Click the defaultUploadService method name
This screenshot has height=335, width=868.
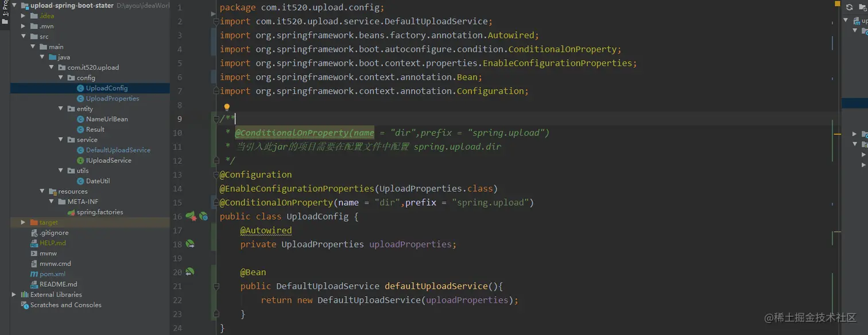click(x=436, y=286)
